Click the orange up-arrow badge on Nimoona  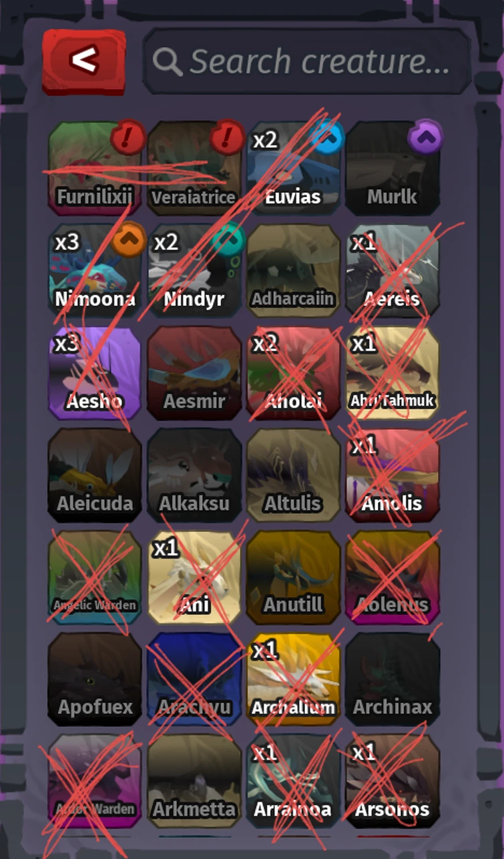pos(128,239)
